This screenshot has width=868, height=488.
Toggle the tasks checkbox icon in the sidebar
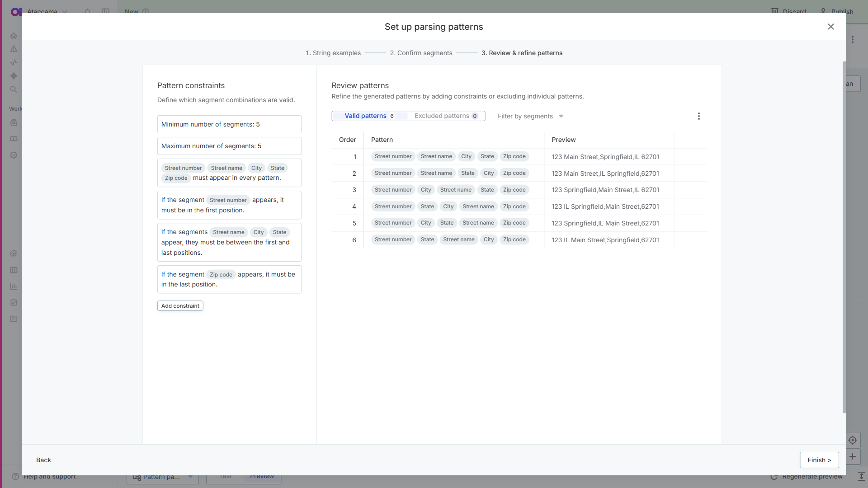coord(14,303)
